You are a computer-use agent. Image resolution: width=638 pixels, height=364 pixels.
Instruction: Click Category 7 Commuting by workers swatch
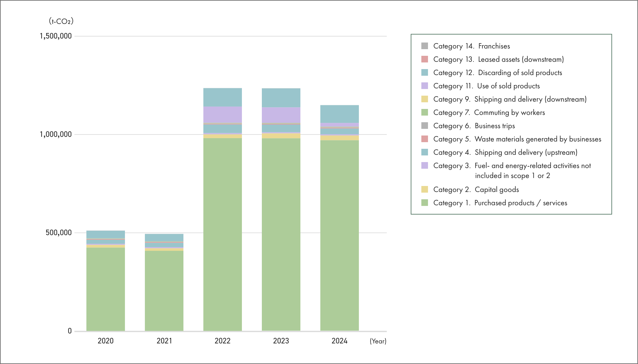(x=424, y=112)
